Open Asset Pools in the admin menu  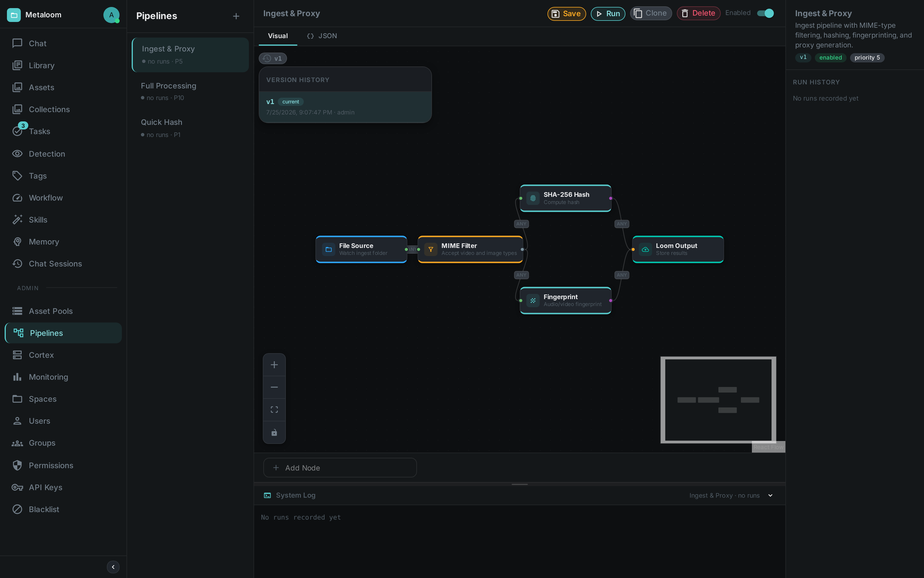click(x=63, y=311)
